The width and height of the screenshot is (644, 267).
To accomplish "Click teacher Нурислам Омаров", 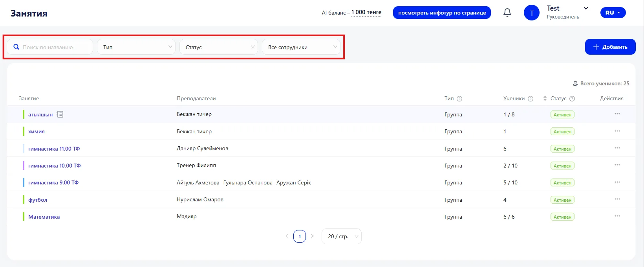I will pyautogui.click(x=200, y=200).
